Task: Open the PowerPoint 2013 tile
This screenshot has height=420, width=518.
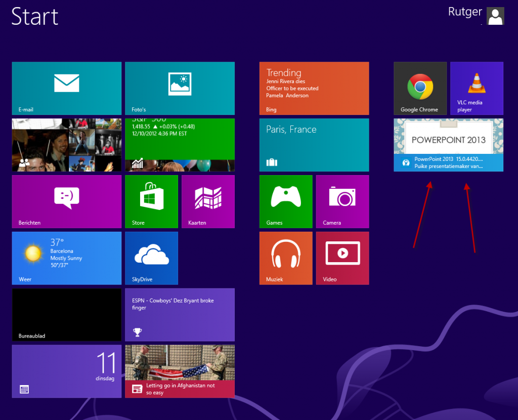Action: pos(448,145)
